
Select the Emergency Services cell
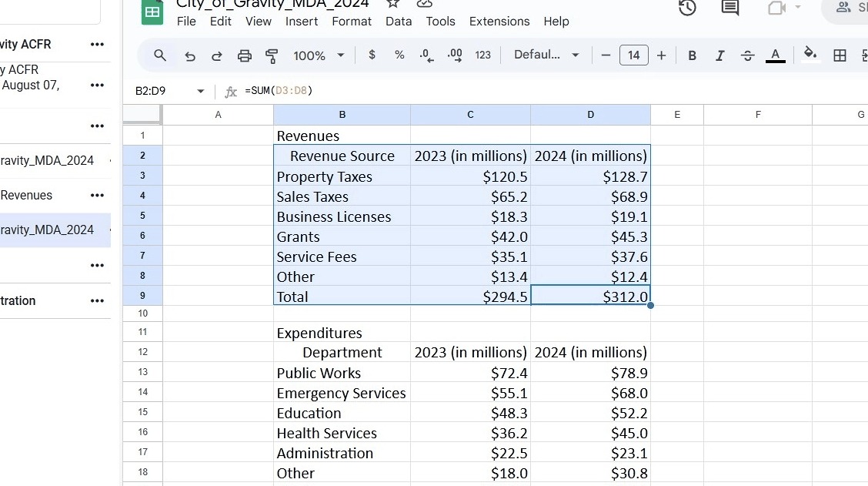pos(342,393)
